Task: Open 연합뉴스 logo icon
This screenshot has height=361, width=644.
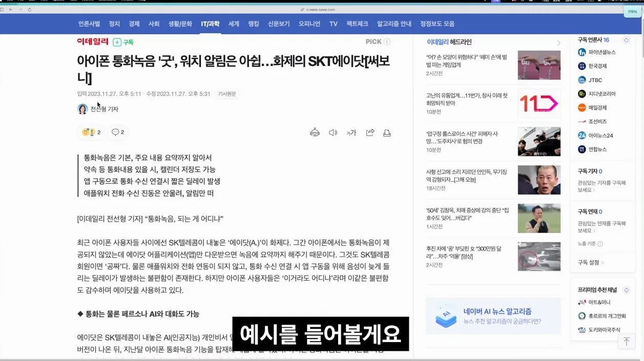Action: (x=582, y=149)
